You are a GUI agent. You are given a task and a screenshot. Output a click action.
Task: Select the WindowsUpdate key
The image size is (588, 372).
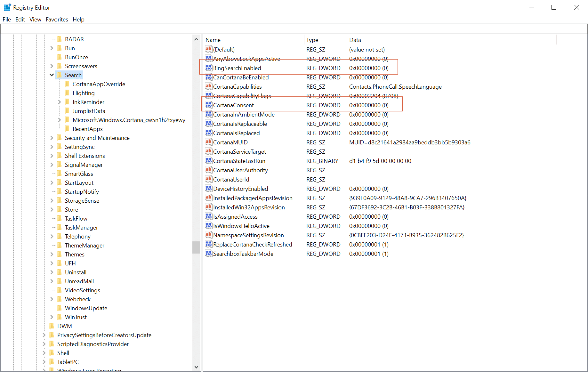pos(86,308)
